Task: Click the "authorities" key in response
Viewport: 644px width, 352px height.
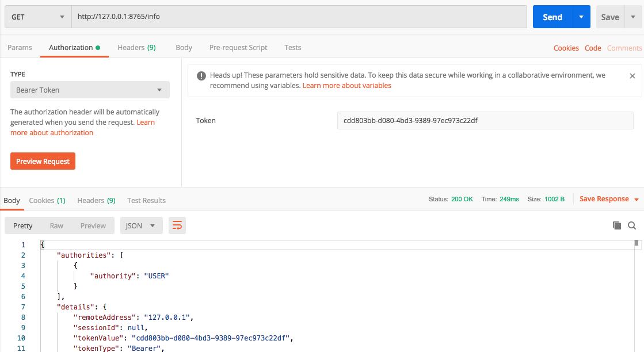Action: (x=84, y=255)
